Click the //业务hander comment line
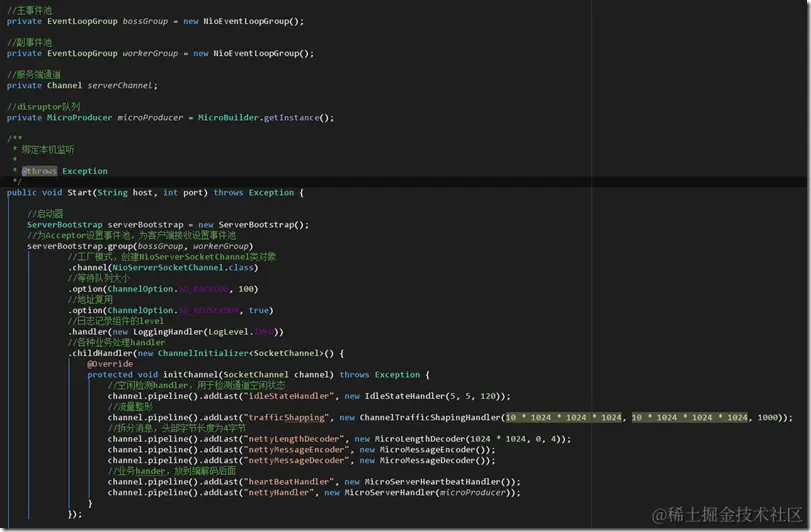 coord(172,471)
